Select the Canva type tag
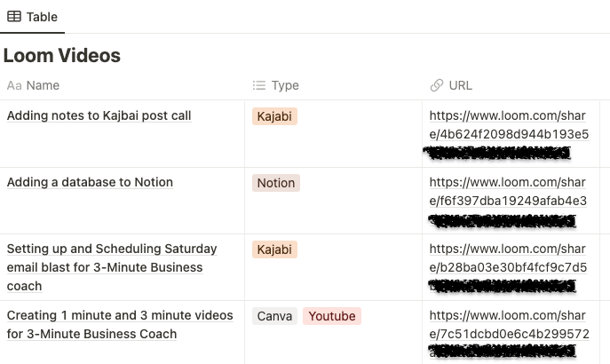The width and height of the screenshot is (610, 364). [274, 316]
